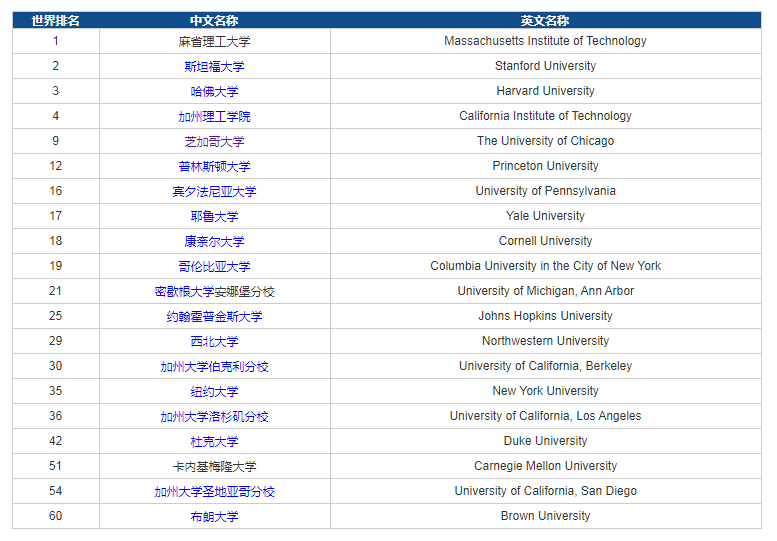The height and width of the screenshot is (541, 777).
Task: Click the University of California, San Diego cell
Action: (x=545, y=491)
